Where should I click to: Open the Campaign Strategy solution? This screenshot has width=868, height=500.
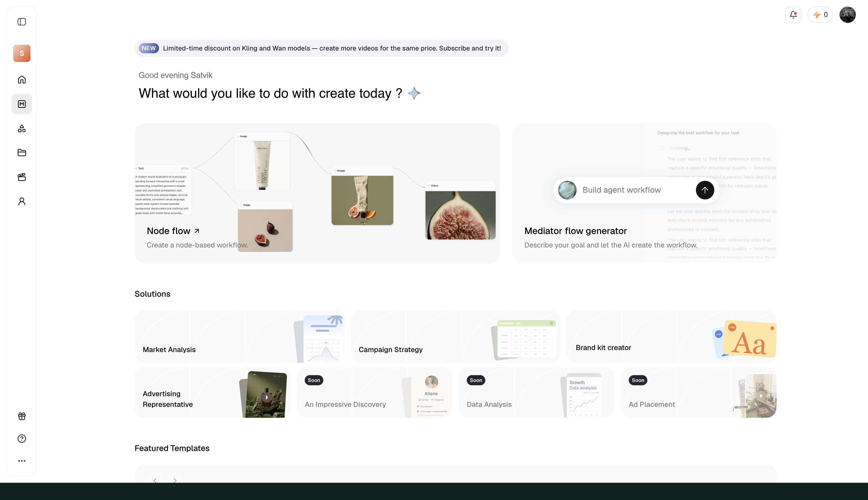tap(456, 337)
